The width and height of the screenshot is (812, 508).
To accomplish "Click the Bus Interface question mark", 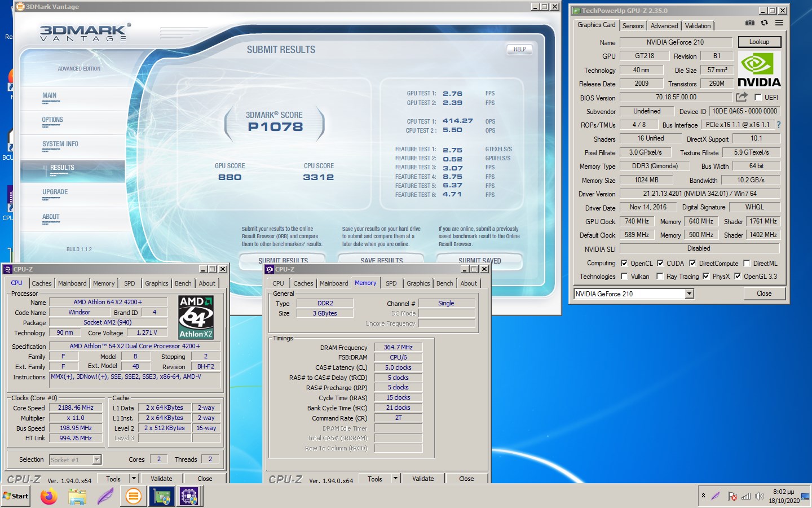I will [779, 125].
